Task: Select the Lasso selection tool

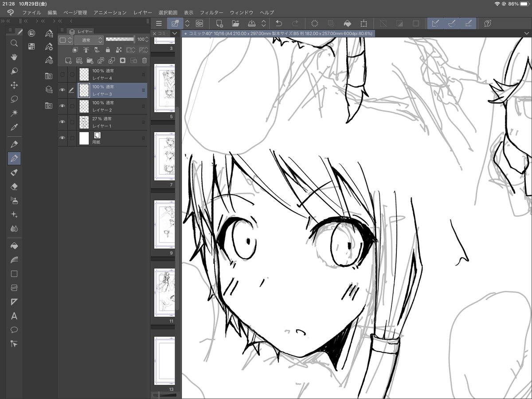Action: [14, 99]
